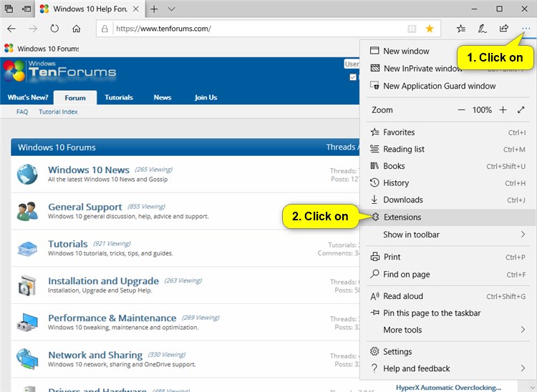Image resolution: width=537 pixels, height=392 pixels.
Task: Open the News navigation tab
Action: tap(163, 97)
